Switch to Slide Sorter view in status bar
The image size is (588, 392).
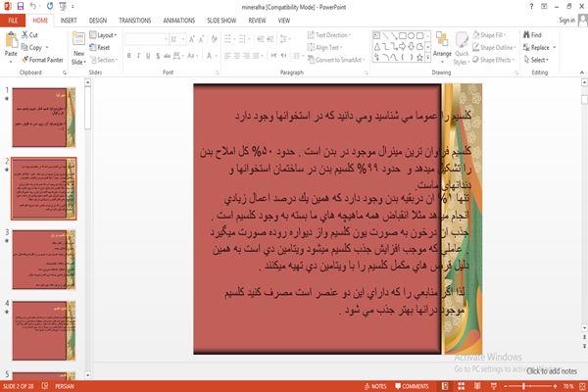pyautogui.click(x=462, y=386)
